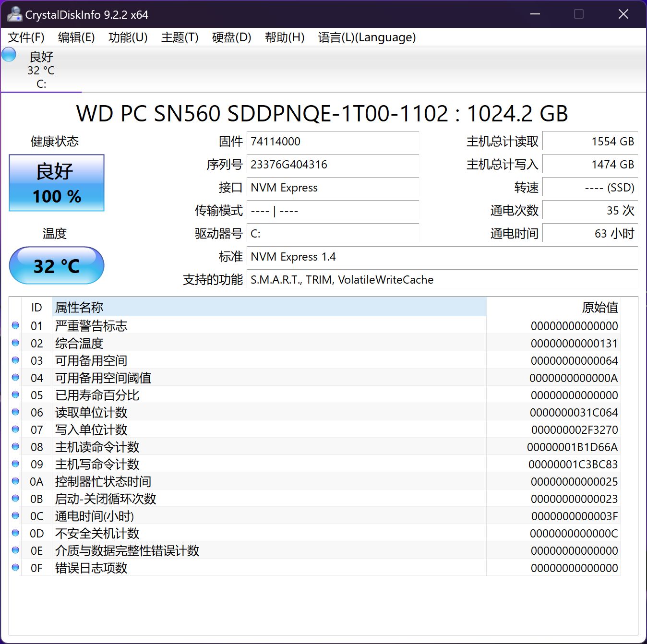Click raw value 00000001C3BC83
Viewport: 647px width, 644px height.
pyautogui.click(x=573, y=464)
